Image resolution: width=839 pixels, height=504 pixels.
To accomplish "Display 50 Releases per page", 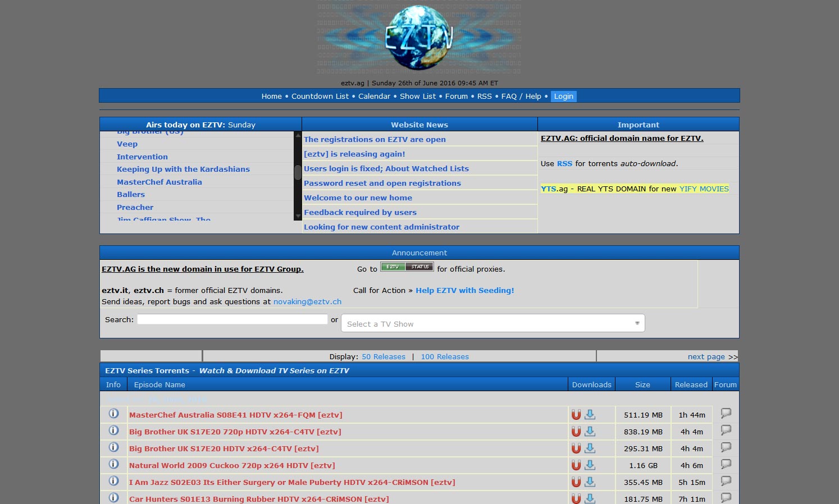I will click(384, 357).
